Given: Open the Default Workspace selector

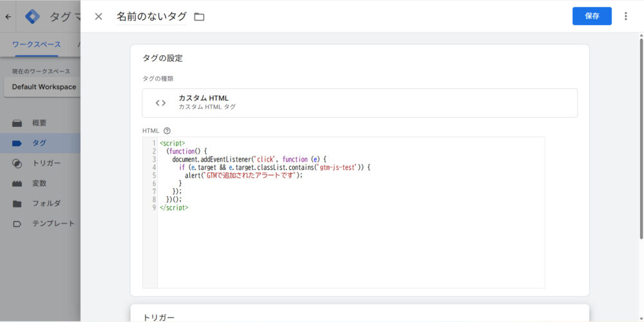Looking at the screenshot, I should pyautogui.click(x=43, y=87).
